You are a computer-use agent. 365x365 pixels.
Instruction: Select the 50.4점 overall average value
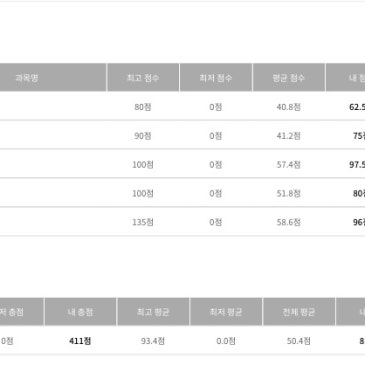[x=299, y=341]
